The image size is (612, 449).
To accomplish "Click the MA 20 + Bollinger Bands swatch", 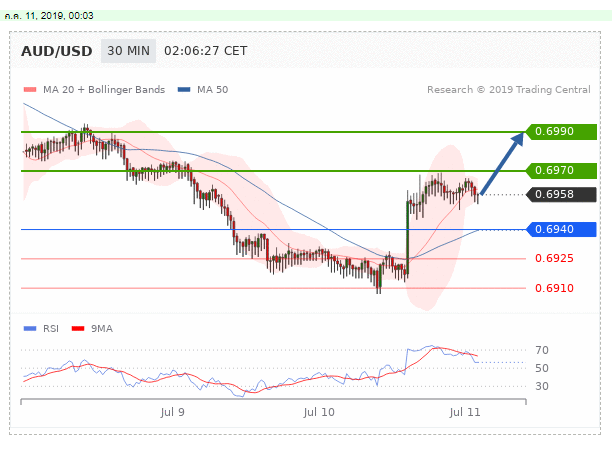I will coord(30,90).
